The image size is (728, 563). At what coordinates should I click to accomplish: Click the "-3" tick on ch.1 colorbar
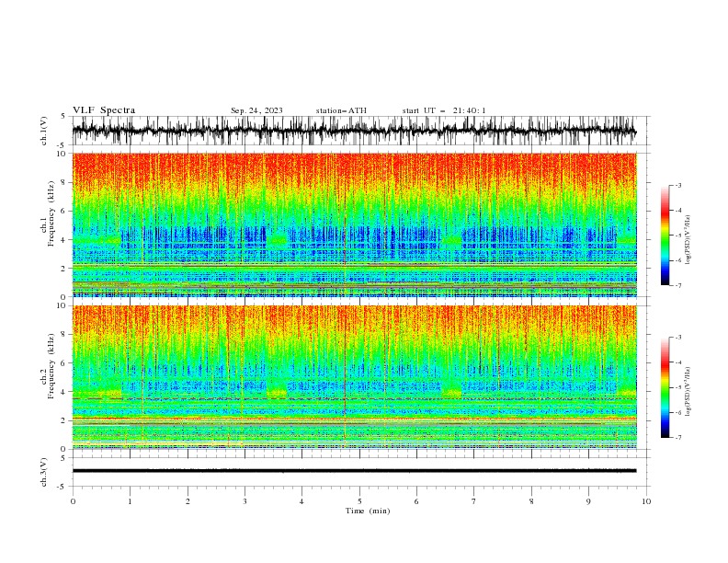[678, 185]
